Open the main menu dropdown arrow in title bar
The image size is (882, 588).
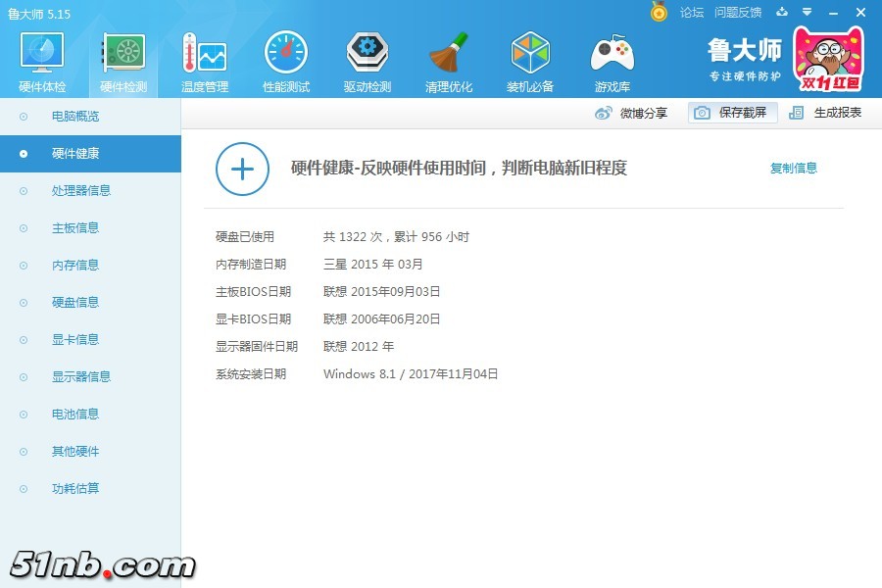[x=807, y=13]
